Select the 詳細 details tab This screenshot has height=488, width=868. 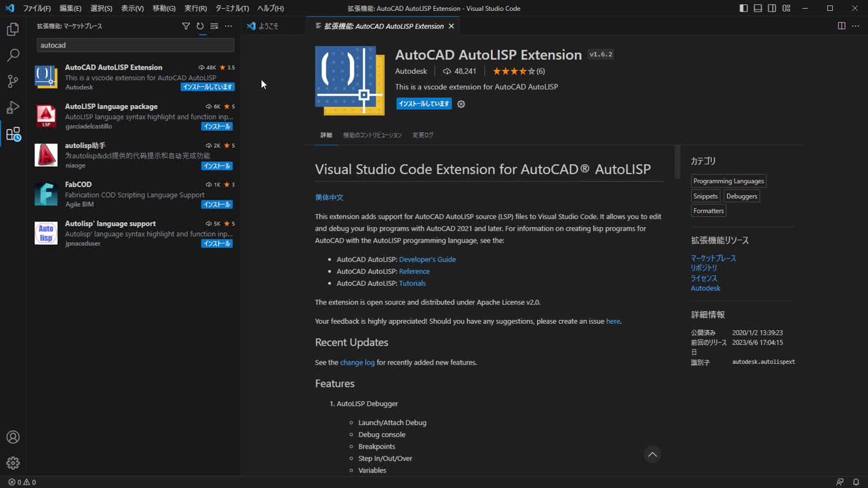(326, 135)
